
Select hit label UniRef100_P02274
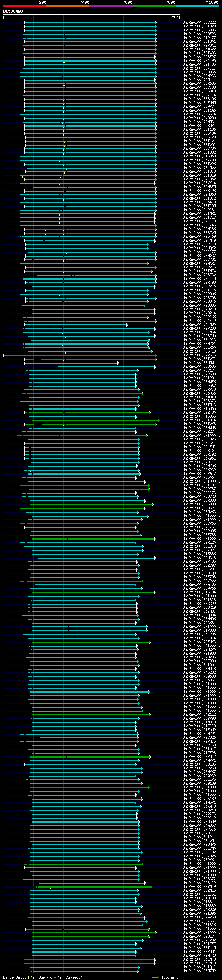point(199,431)
